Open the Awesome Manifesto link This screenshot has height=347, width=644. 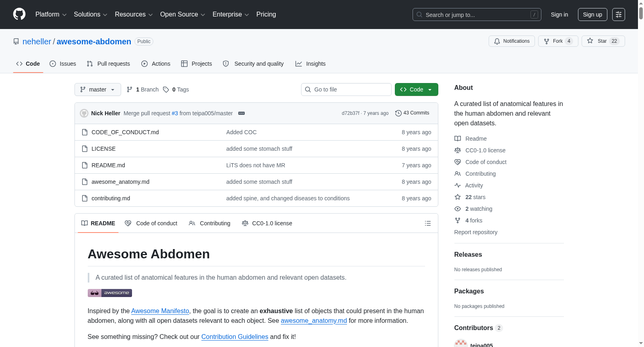160,311
